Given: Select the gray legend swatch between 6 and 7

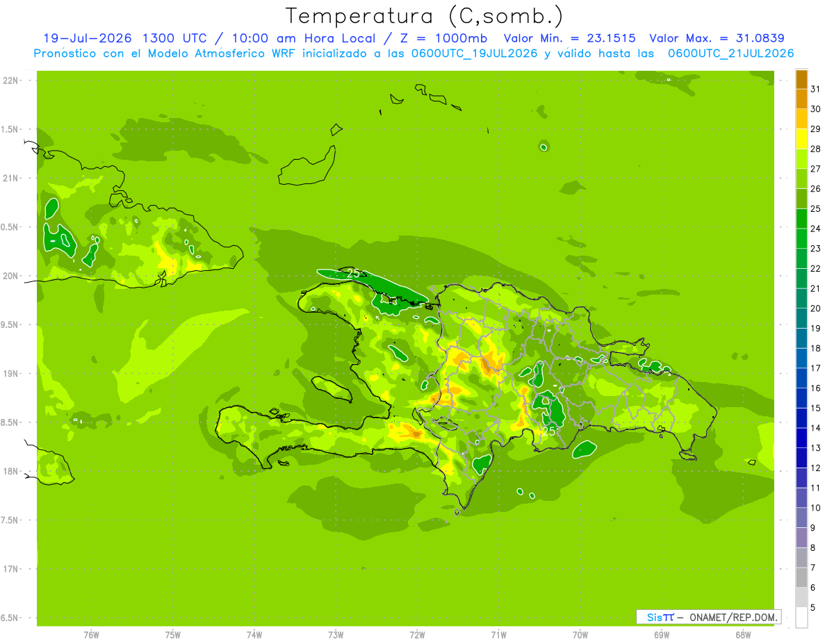Looking at the screenshot, I should click(x=801, y=577).
